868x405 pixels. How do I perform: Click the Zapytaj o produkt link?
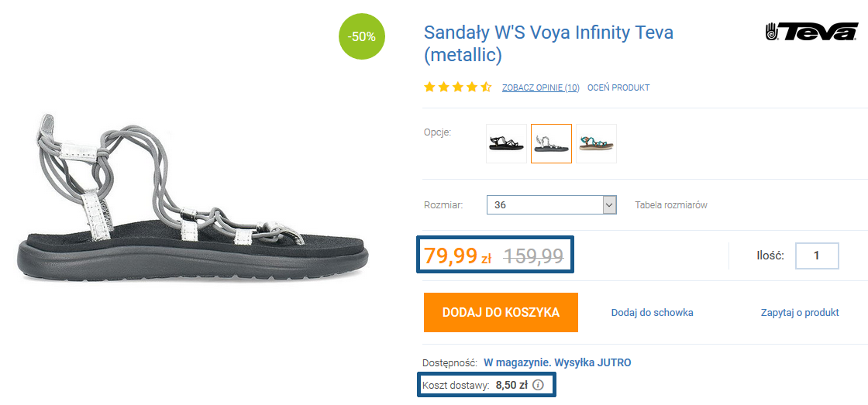tap(800, 313)
